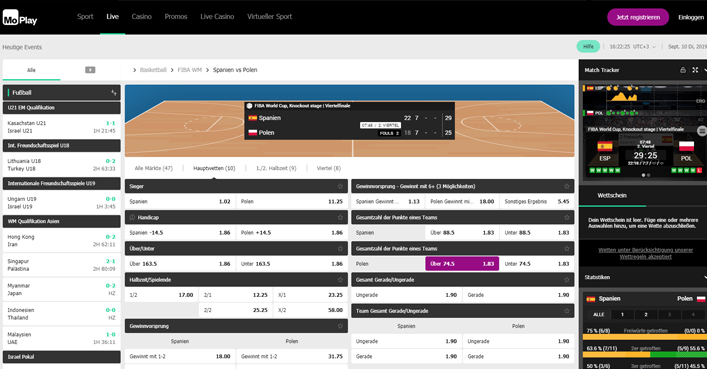The height and width of the screenshot is (369, 707).
Task: Open Kasachstan U21 vs Israel U21 match
Action: point(62,127)
